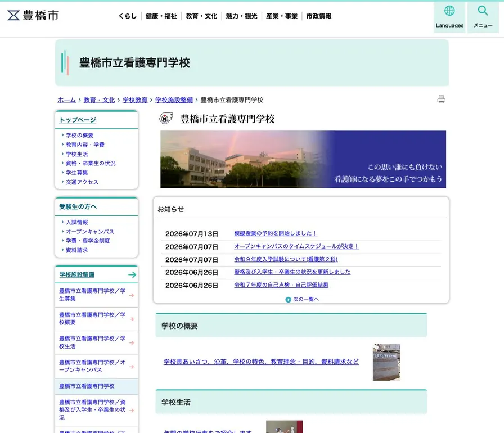Viewport: 504px width, 433px height.
Task: Open the 魅力・観光 menu
Action: pos(241,16)
